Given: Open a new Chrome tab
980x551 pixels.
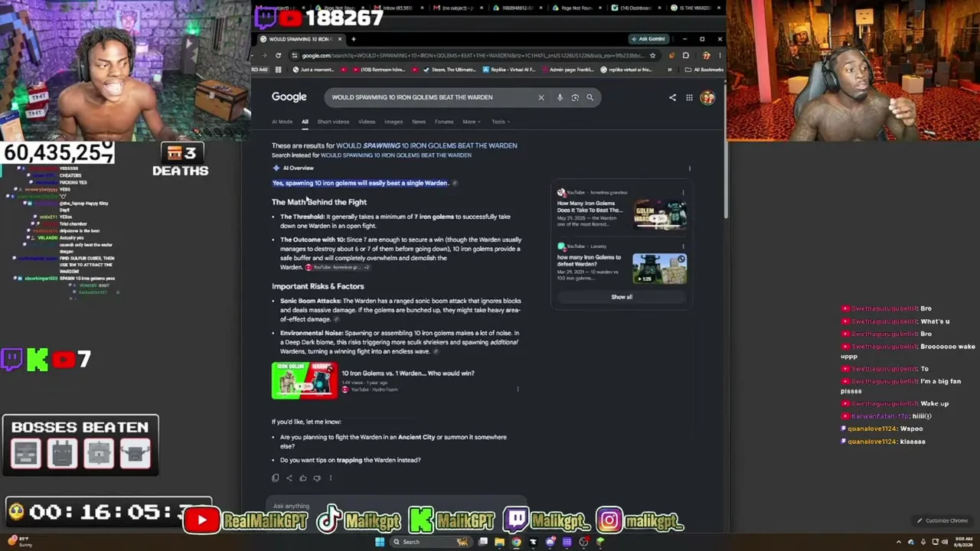Looking at the screenshot, I should pos(353,39).
